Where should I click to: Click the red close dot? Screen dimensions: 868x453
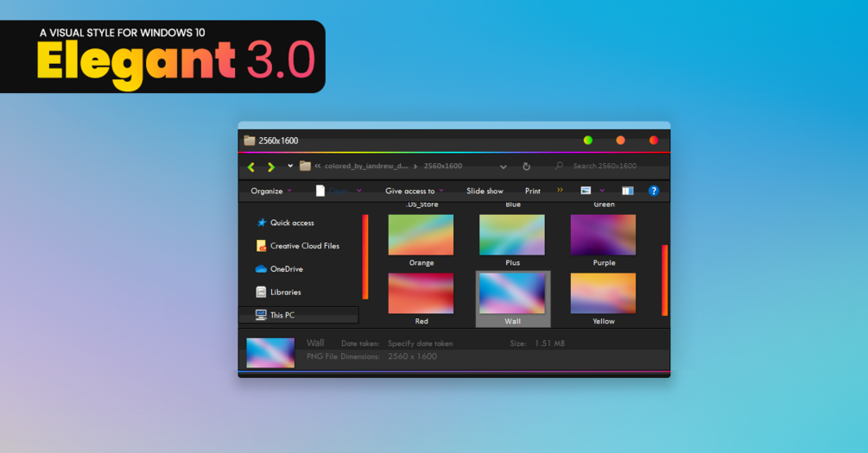[654, 141]
